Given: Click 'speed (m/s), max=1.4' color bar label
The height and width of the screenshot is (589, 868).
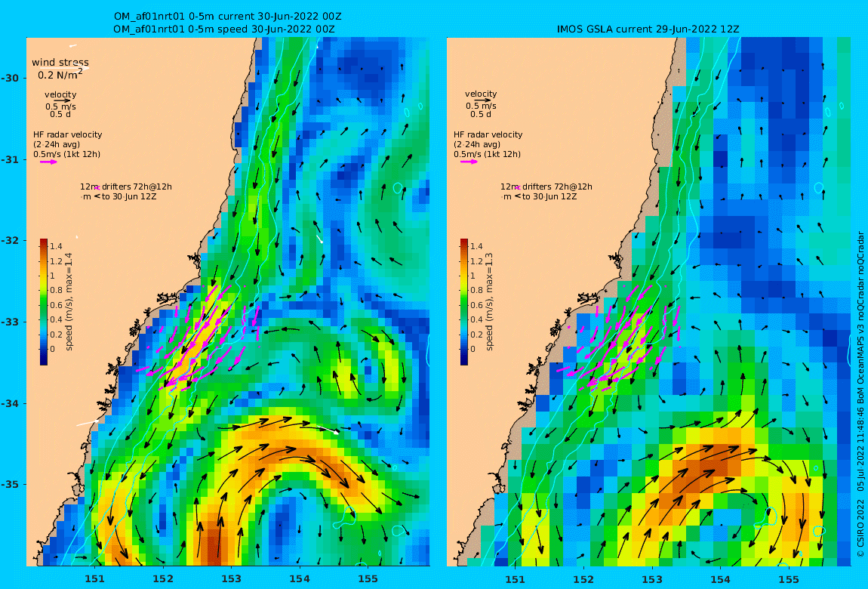Looking at the screenshot, I should [69, 302].
